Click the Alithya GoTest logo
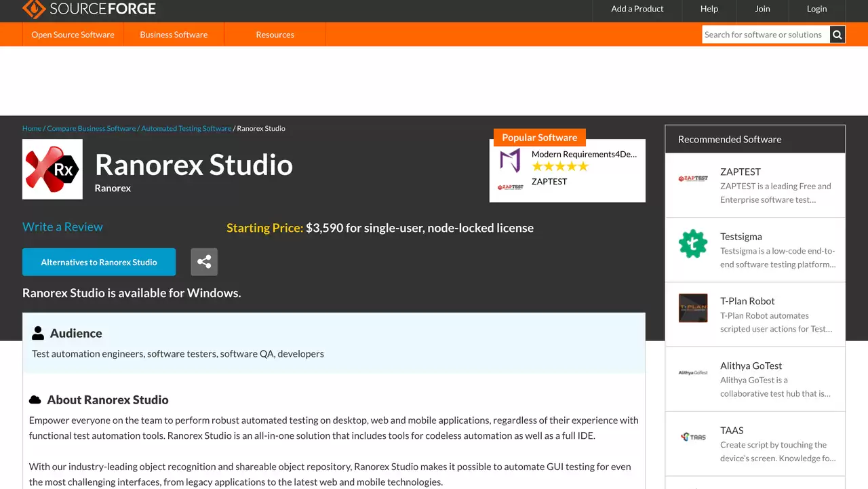Image resolution: width=868 pixels, height=489 pixels. (x=693, y=373)
